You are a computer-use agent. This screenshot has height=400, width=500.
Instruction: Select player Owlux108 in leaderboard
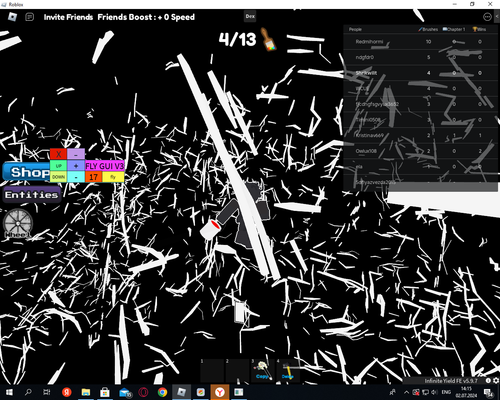pyautogui.click(x=421, y=151)
